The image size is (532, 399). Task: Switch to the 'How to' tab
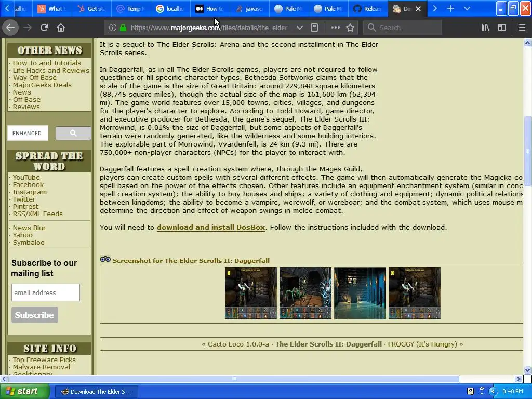[x=209, y=9]
